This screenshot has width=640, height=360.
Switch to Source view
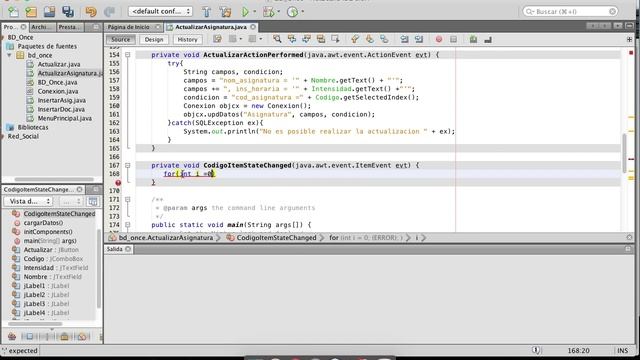(x=120, y=40)
